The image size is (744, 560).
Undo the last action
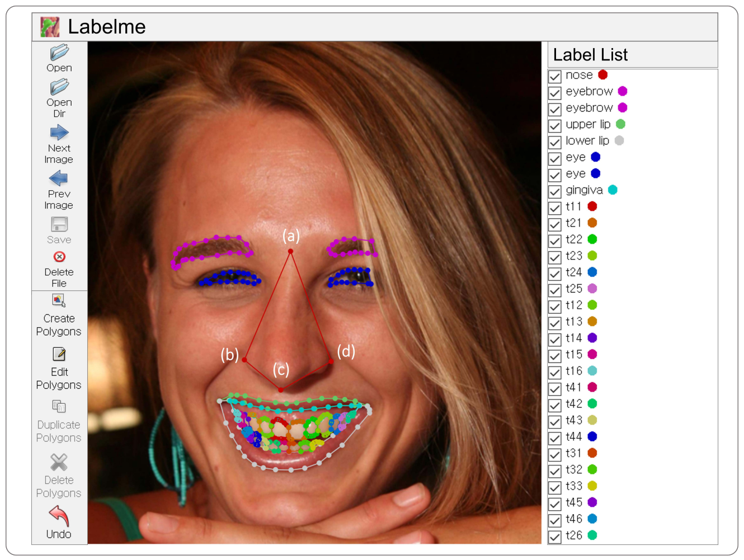59,516
